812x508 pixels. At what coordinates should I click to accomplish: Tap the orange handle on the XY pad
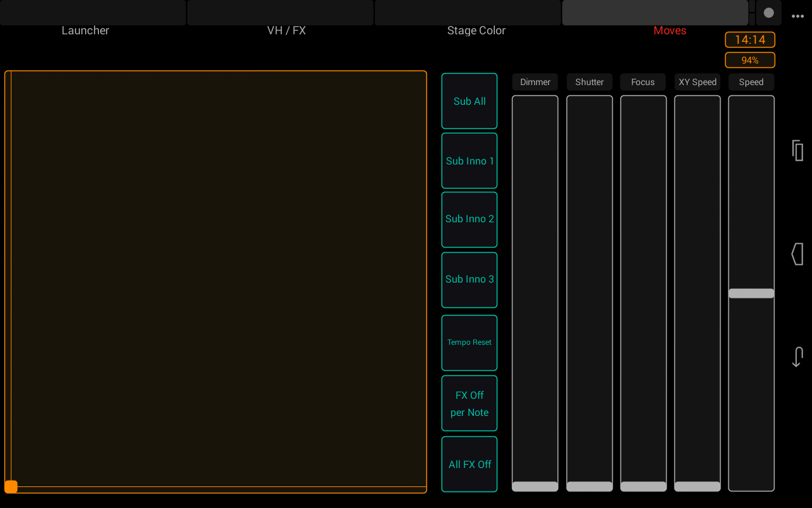[x=11, y=486]
